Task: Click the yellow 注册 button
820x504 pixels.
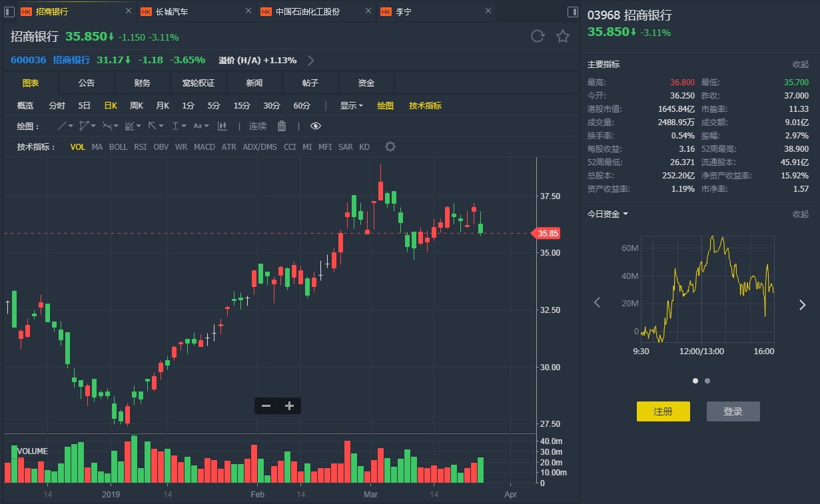Action: coord(663,411)
